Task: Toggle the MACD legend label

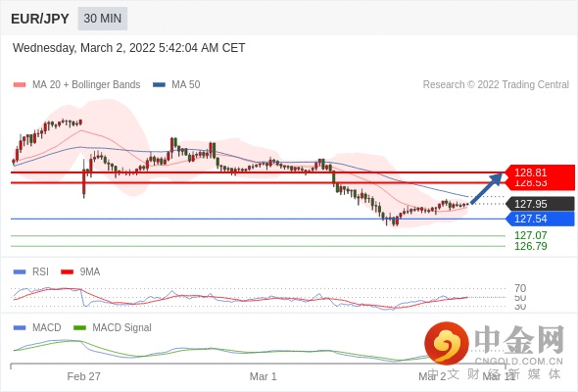Action: pos(46,327)
